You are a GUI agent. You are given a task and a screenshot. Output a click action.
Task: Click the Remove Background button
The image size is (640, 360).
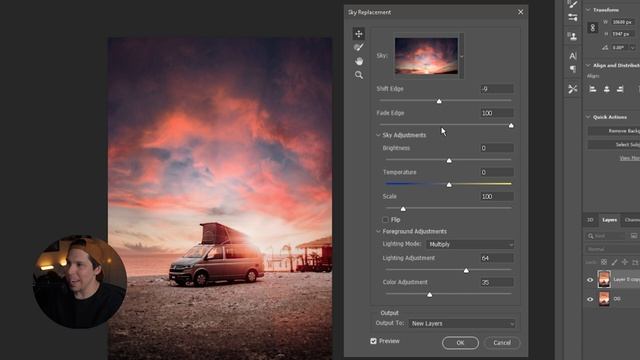[x=613, y=131]
